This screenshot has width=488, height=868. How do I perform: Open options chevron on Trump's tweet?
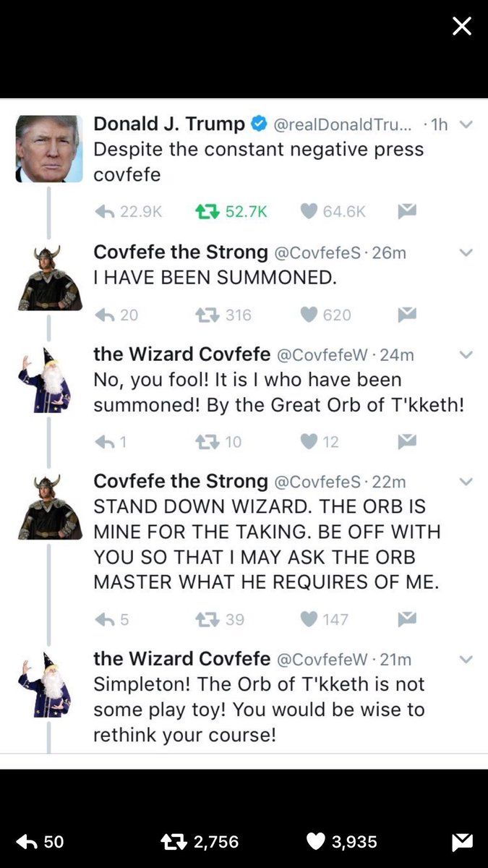point(466,124)
